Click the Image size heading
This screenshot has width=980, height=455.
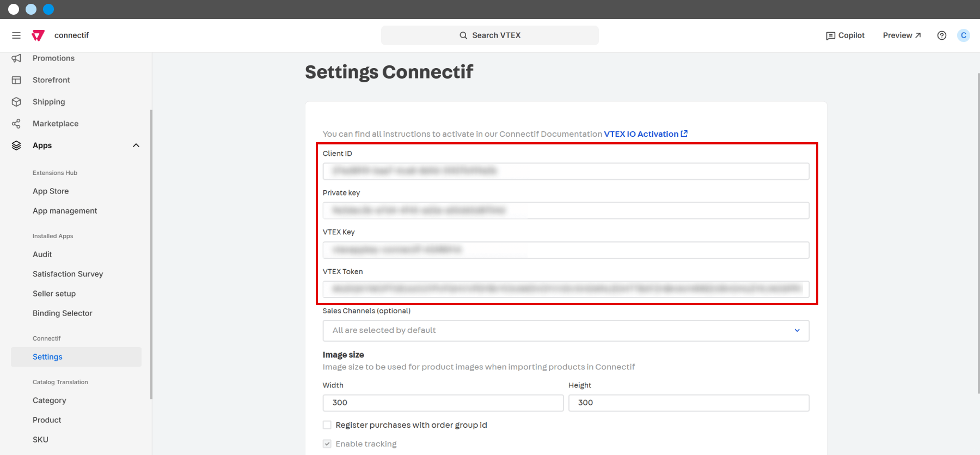[x=343, y=355]
